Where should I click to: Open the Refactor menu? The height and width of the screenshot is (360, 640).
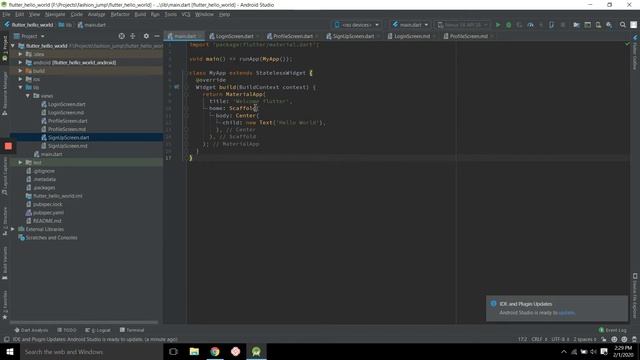click(120, 14)
